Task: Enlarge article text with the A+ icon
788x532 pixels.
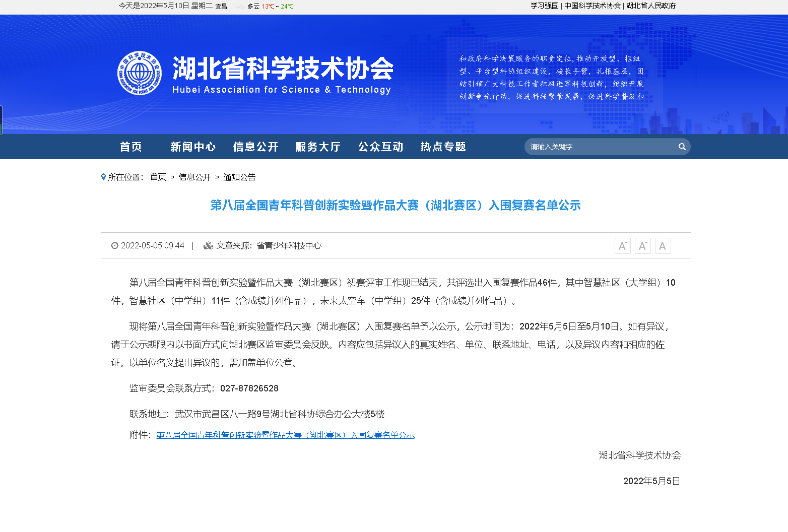Action: coord(622,245)
